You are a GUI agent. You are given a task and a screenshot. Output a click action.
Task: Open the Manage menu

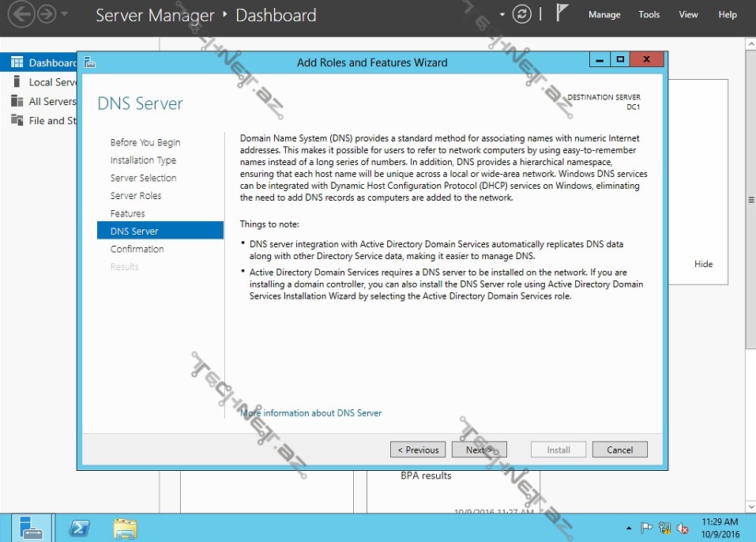pyautogui.click(x=604, y=14)
